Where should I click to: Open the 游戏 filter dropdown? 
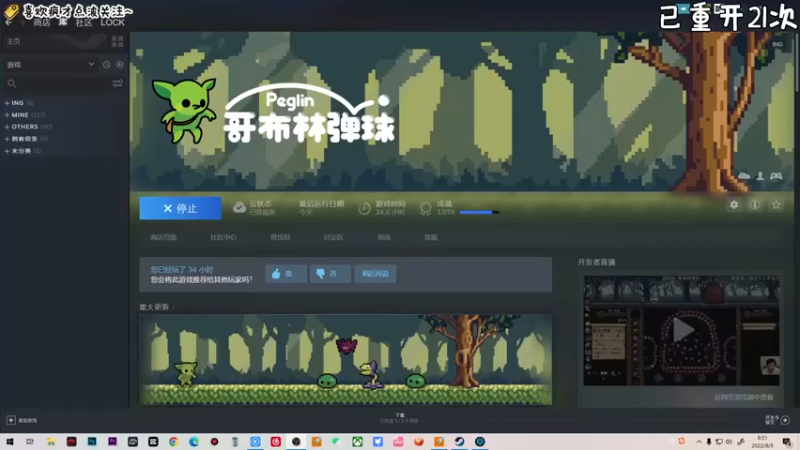coord(50,65)
